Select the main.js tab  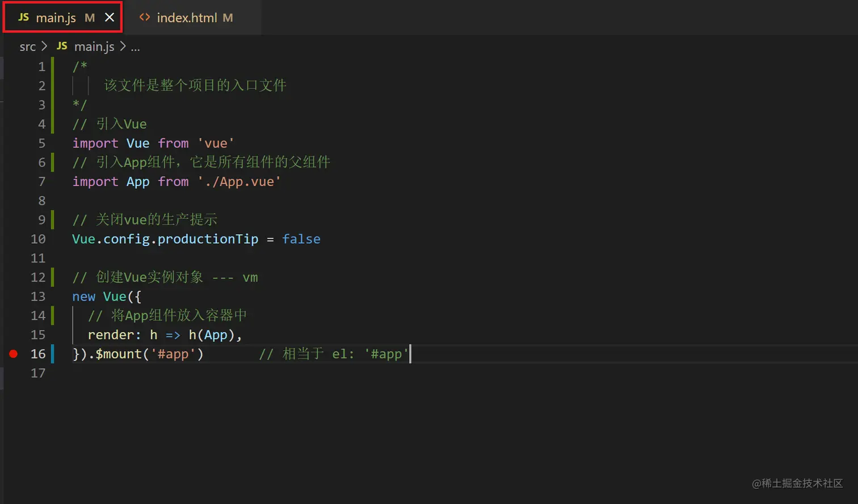point(57,18)
